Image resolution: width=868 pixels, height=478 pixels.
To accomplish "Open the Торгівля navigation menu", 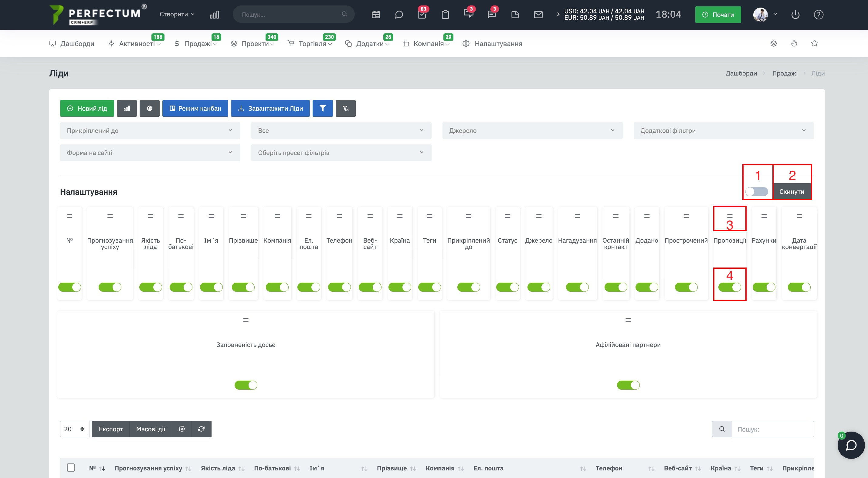I will click(310, 44).
